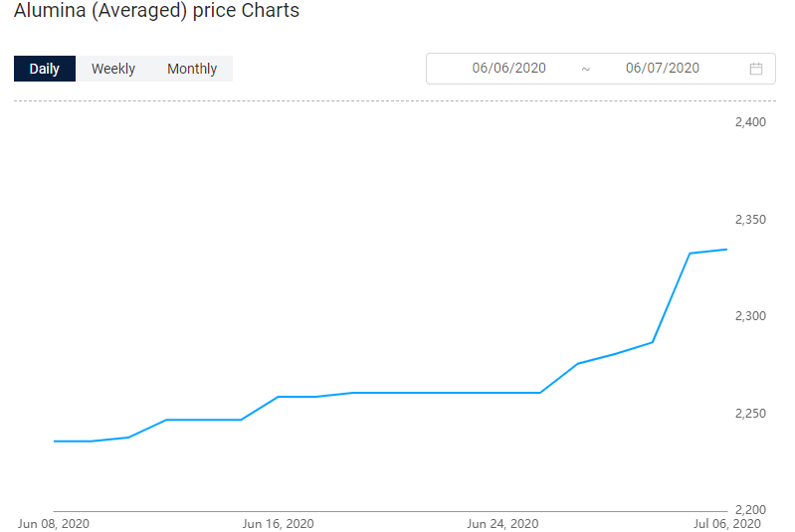Click the Jun 08, 2020 axis label
795x532 pixels.
coord(54,524)
